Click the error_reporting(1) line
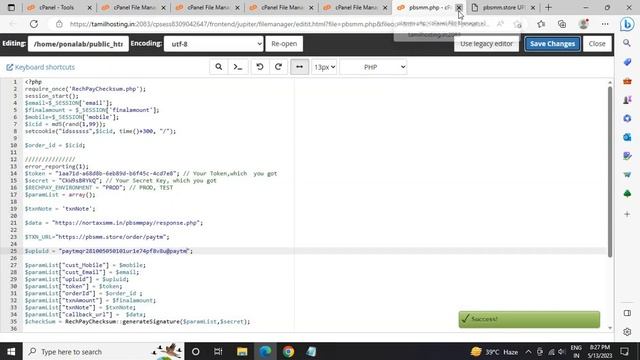640x360 pixels. (x=57, y=166)
